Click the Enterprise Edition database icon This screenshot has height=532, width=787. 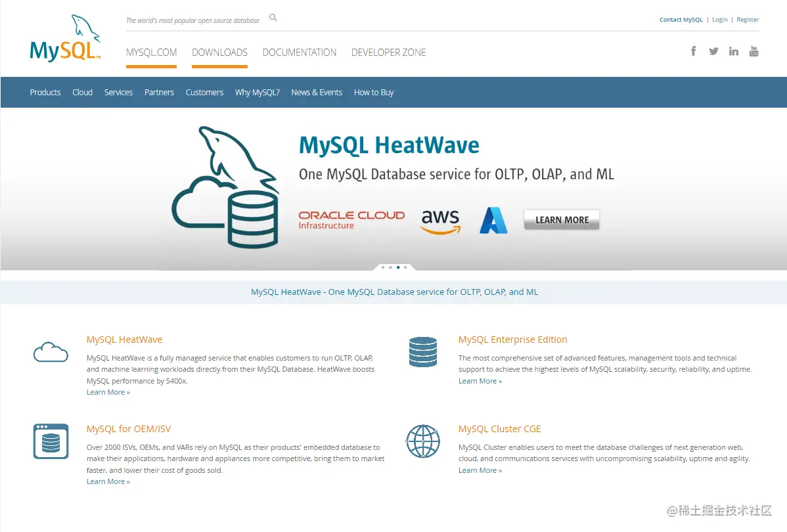tap(423, 352)
